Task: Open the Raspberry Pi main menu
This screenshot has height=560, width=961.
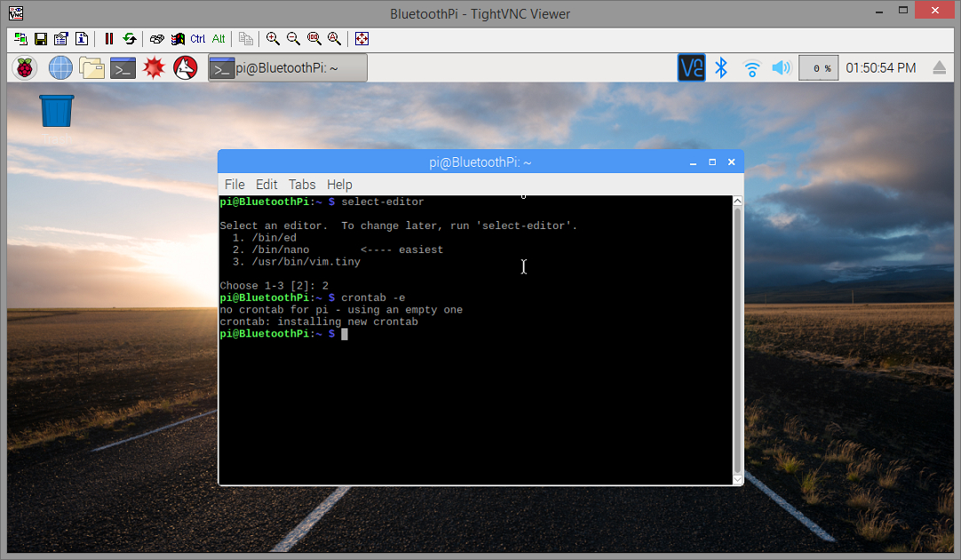Action: (x=25, y=68)
